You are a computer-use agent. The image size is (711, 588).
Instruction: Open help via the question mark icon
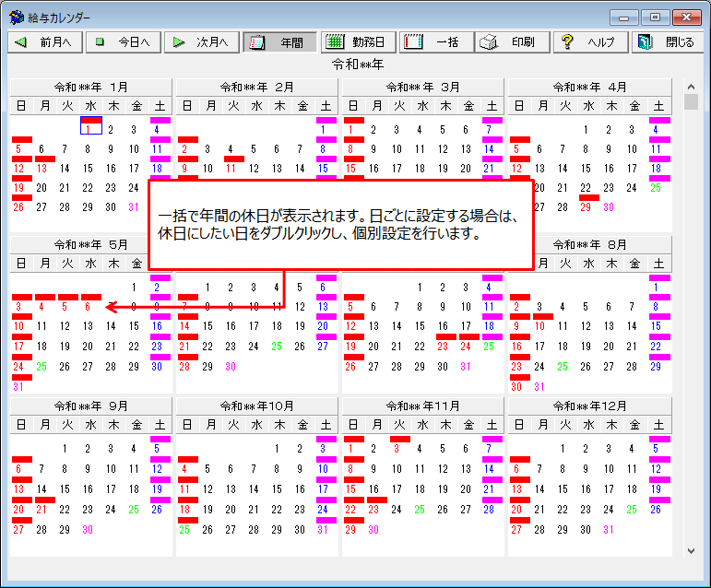tap(568, 42)
